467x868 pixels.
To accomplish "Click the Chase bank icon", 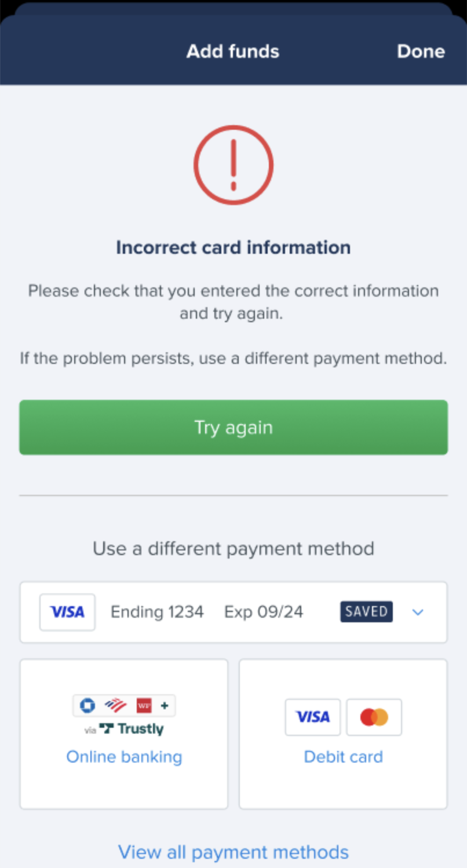I will point(87,705).
